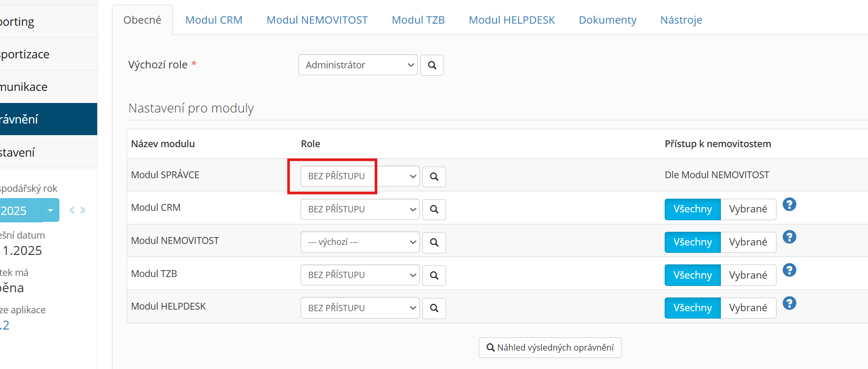
Task: Open the sidebar item ending in 'stavení'
Action: (x=48, y=152)
